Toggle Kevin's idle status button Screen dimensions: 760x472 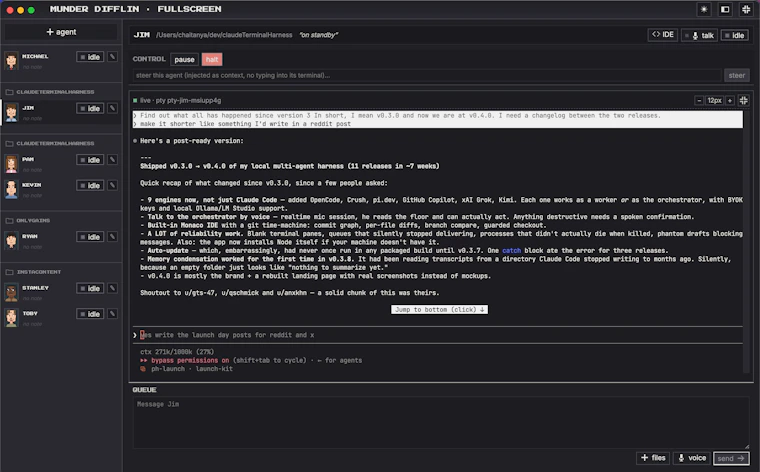tap(90, 185)
